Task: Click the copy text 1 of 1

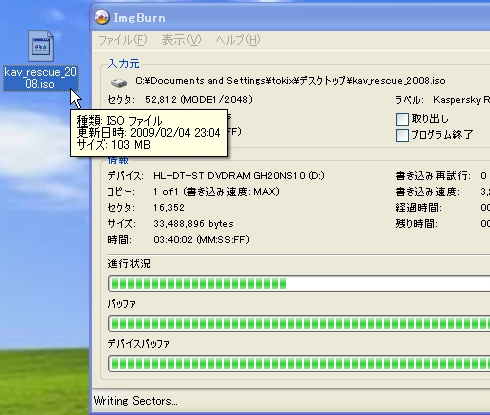Action: pos(166,192)
